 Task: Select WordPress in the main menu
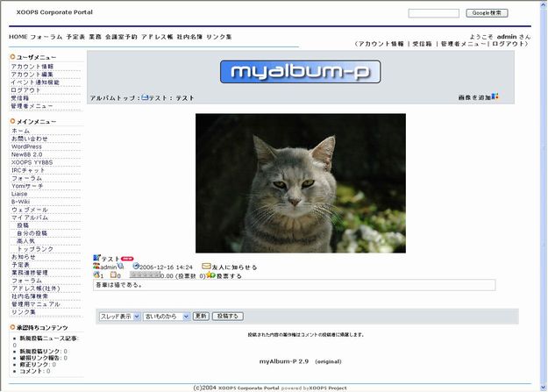pyautogui.click(x=26, y=146)
